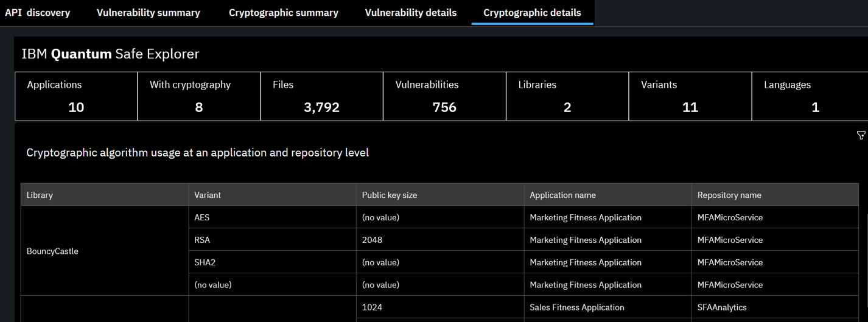The width and height of the screenshot is (868, 322).
Task: Click the Repository name column header
Action: tap(729, 195)
